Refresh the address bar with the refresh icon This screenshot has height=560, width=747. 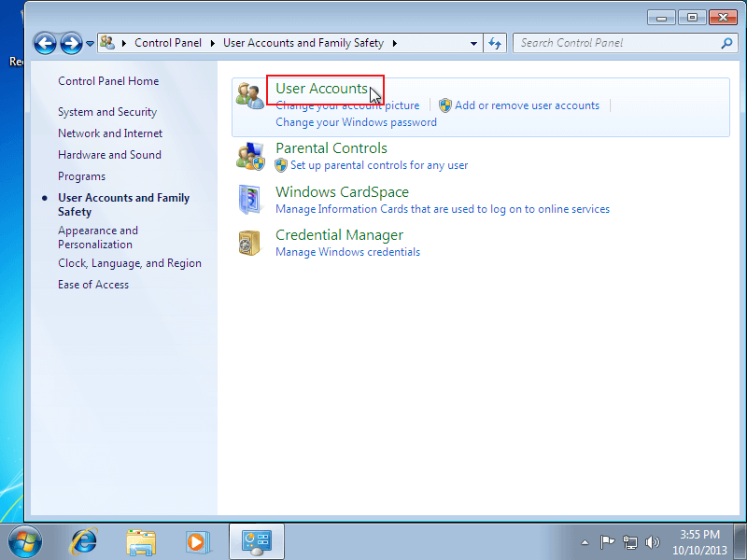(496, 43)
